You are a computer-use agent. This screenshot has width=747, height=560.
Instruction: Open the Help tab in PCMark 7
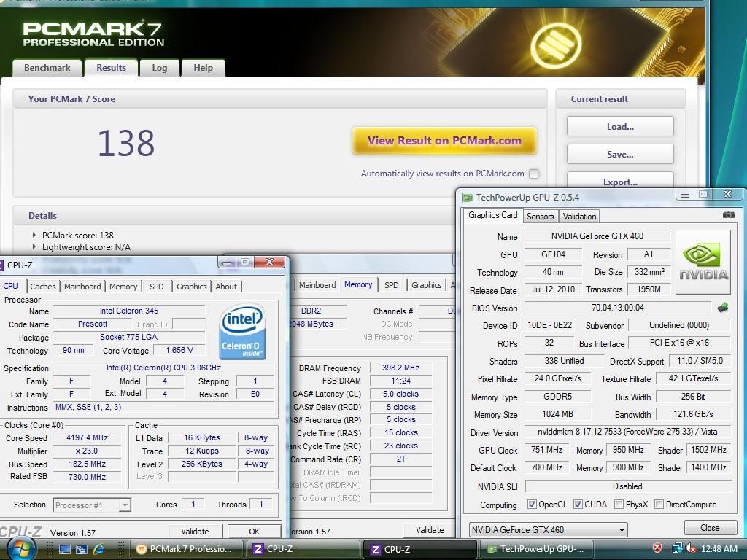pyautogui.click(x=203, y=68)
